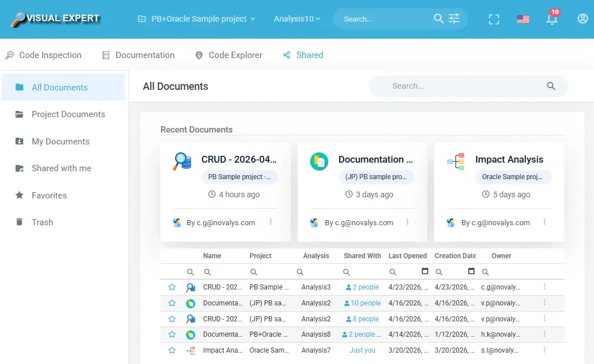The image size is (594, 364).
Task: Switch to Code Inspection tab
Action: (43, 55)
